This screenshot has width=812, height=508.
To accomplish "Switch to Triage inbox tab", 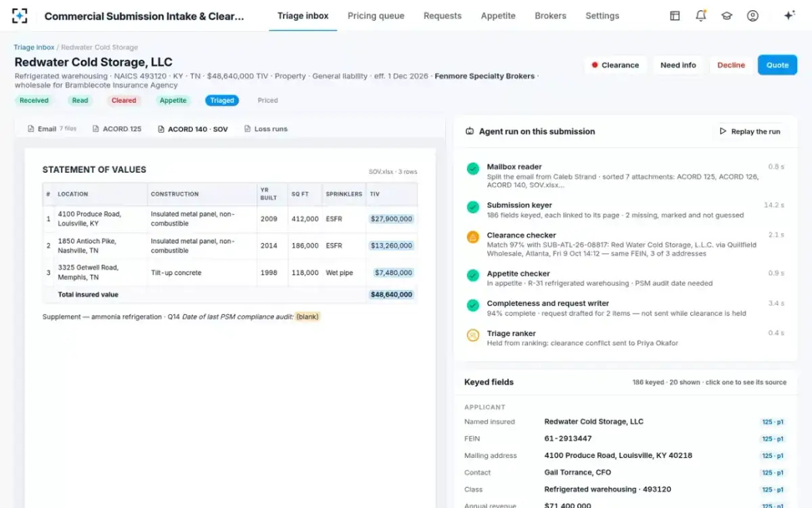I will click(303, 16).
